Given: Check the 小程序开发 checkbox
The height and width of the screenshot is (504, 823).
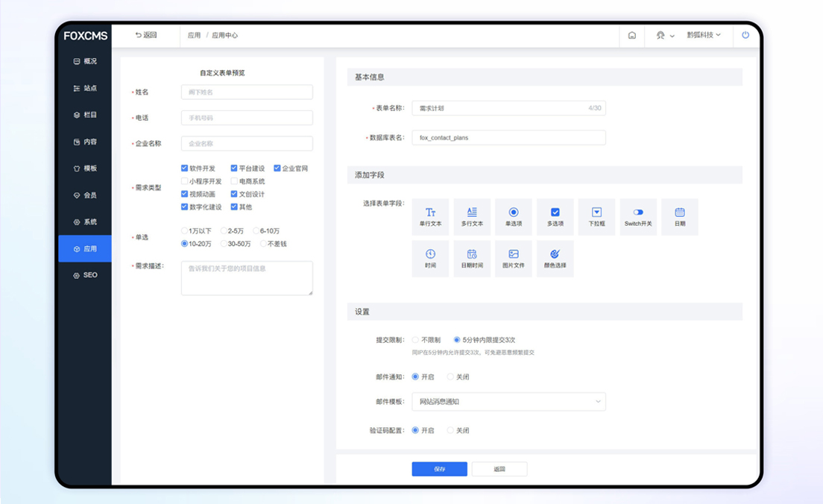Looking at the screenshot, I should click(x=185, y=181).
